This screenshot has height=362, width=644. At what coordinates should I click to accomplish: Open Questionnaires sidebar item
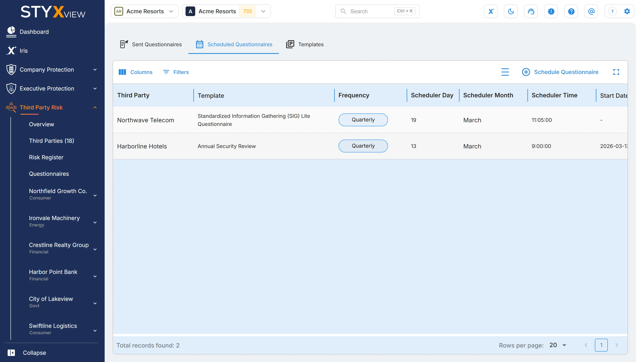[x=49, y=174]
